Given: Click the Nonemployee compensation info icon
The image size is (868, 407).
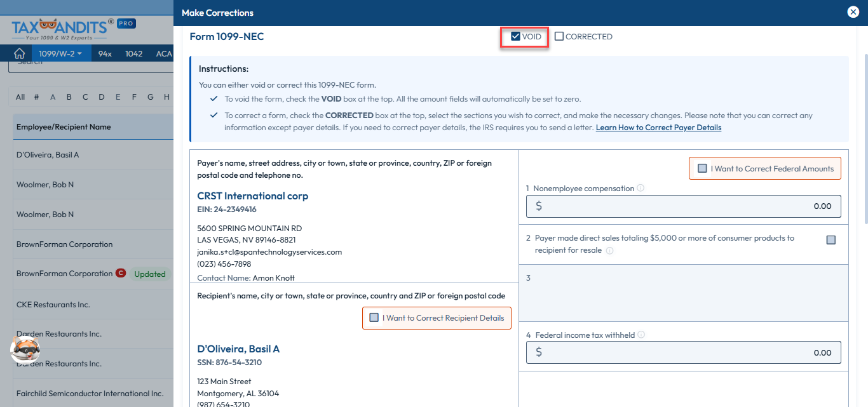Looking at the screenshot, I should [641, 188].
